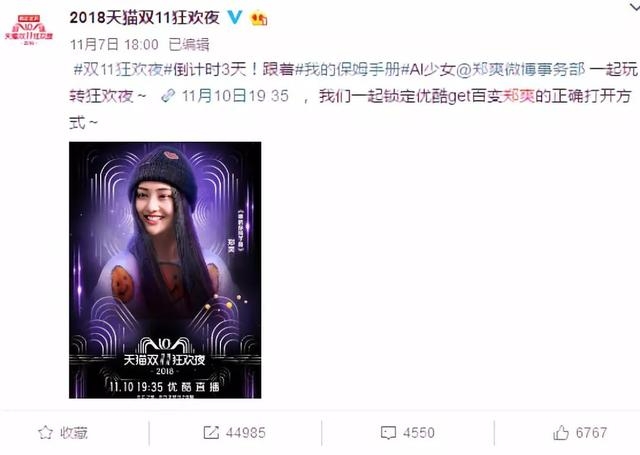The width and height of the screenshot is (640, 455).
Task: Open the account name 2018天猫双11狂欢夜
Action: point(144,18)
